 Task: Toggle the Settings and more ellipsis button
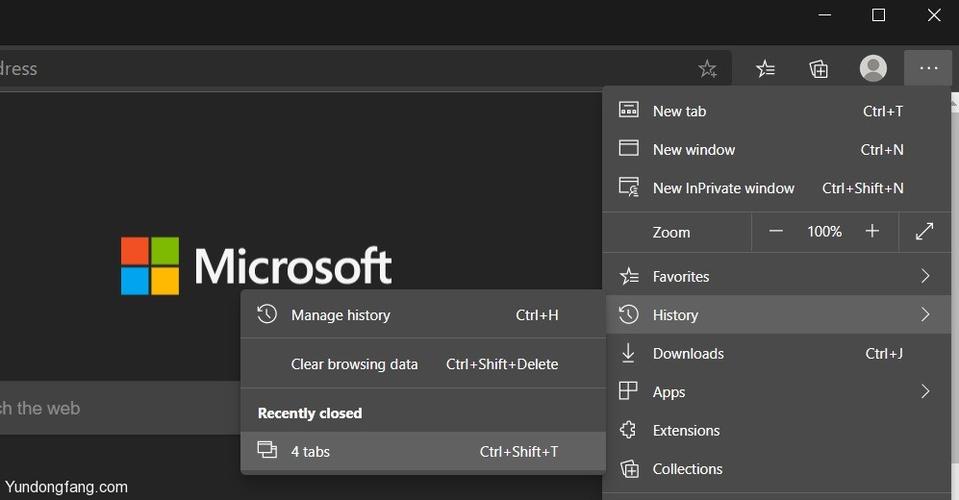tap(928, 68)
